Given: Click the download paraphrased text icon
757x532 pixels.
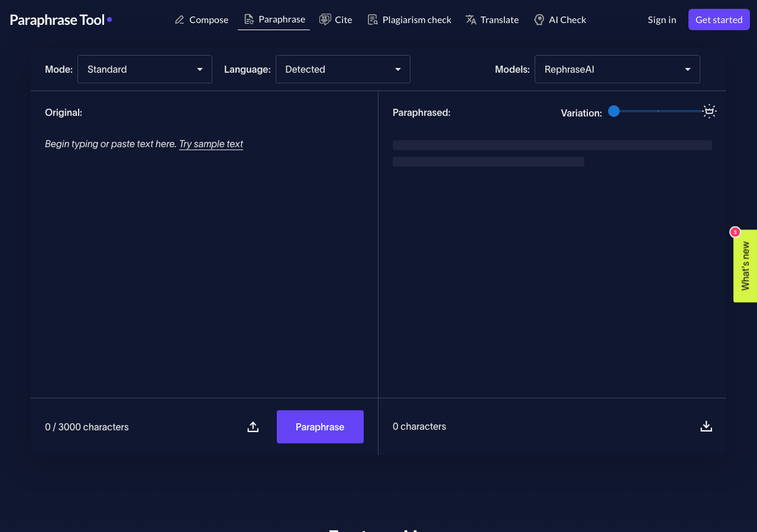Looking at the screenshot, I should 706,426.
